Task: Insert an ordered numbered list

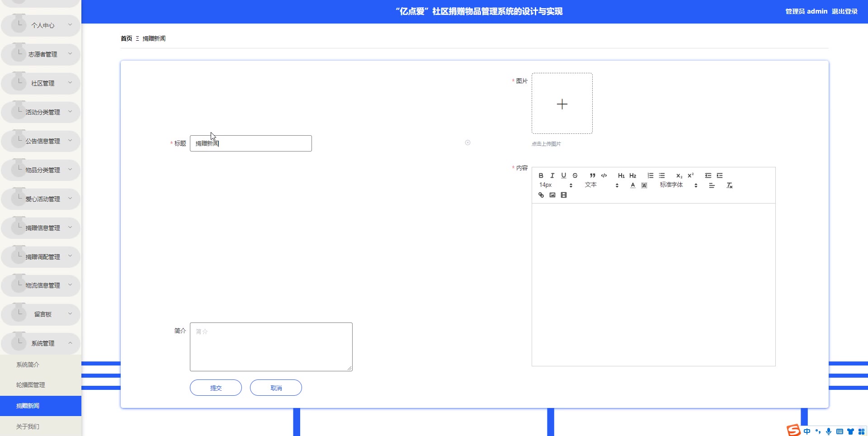Action: pos(650,175)
